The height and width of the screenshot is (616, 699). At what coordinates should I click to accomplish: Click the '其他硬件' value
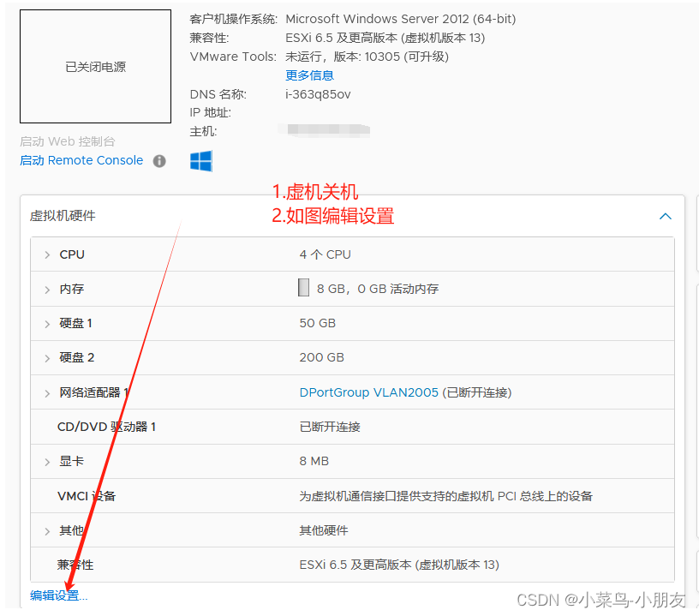324,530
